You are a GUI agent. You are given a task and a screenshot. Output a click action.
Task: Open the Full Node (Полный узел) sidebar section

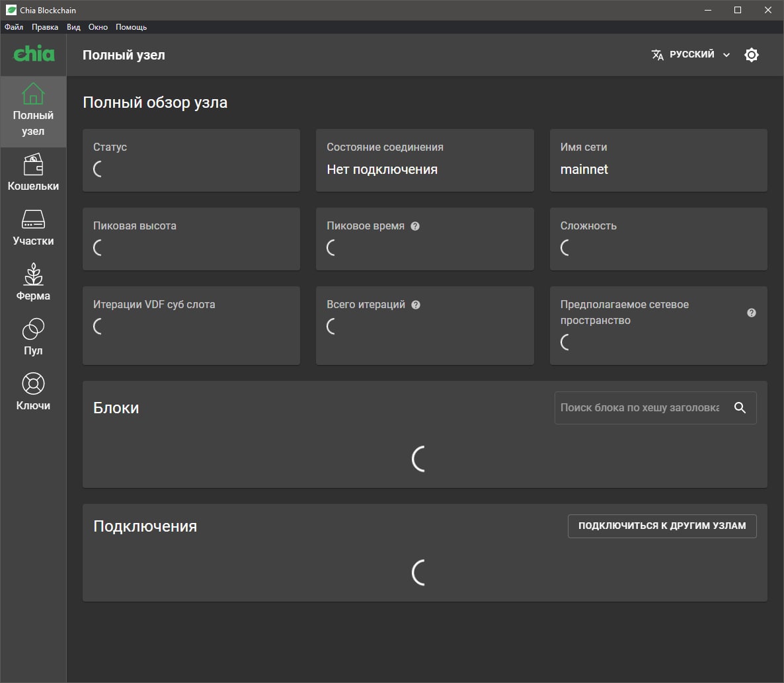click(33, 112)
